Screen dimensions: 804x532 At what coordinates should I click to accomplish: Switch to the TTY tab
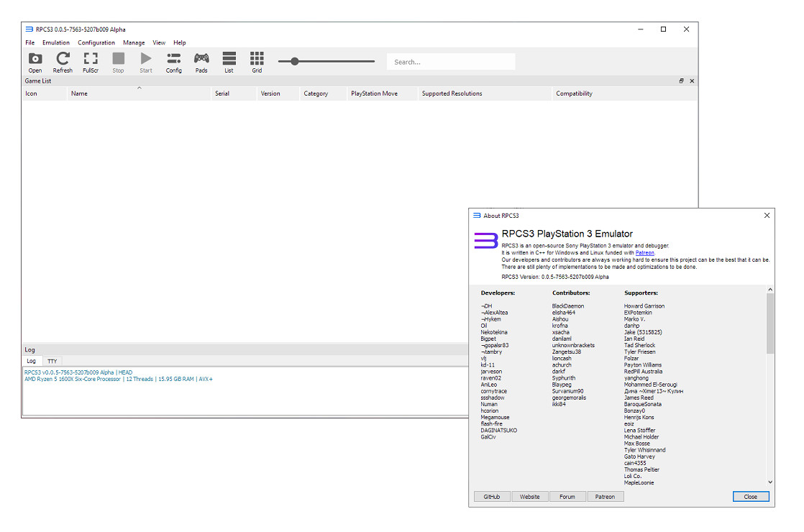pos(52,362)
